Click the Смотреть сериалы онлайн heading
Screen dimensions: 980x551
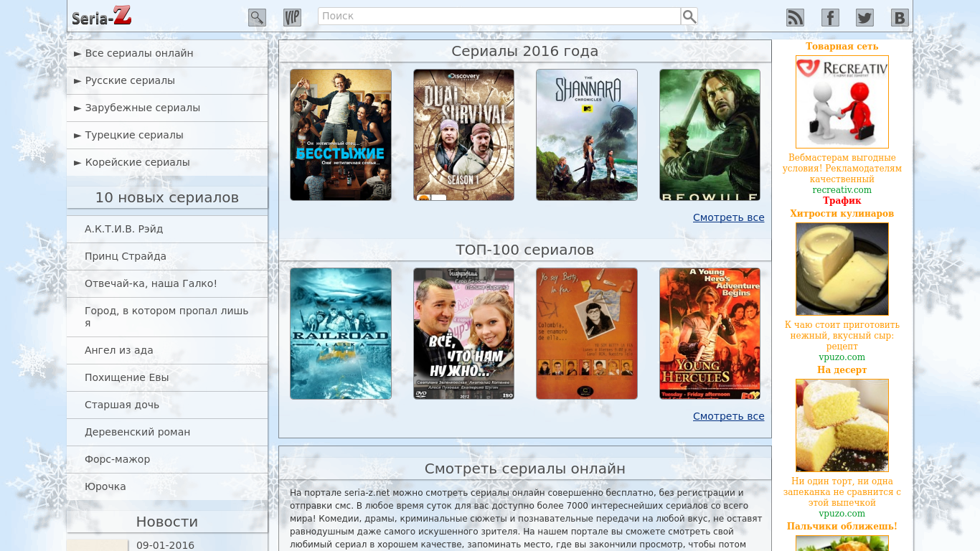tap(525, 468)
